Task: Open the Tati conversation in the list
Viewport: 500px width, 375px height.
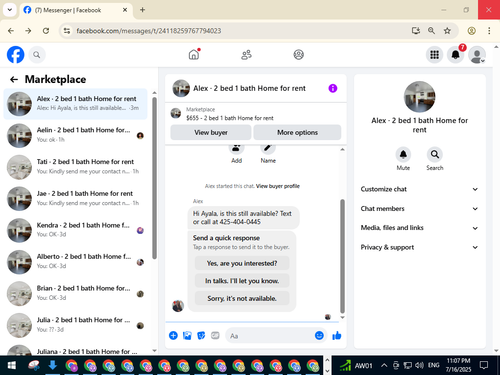Action: click(75, 167)
